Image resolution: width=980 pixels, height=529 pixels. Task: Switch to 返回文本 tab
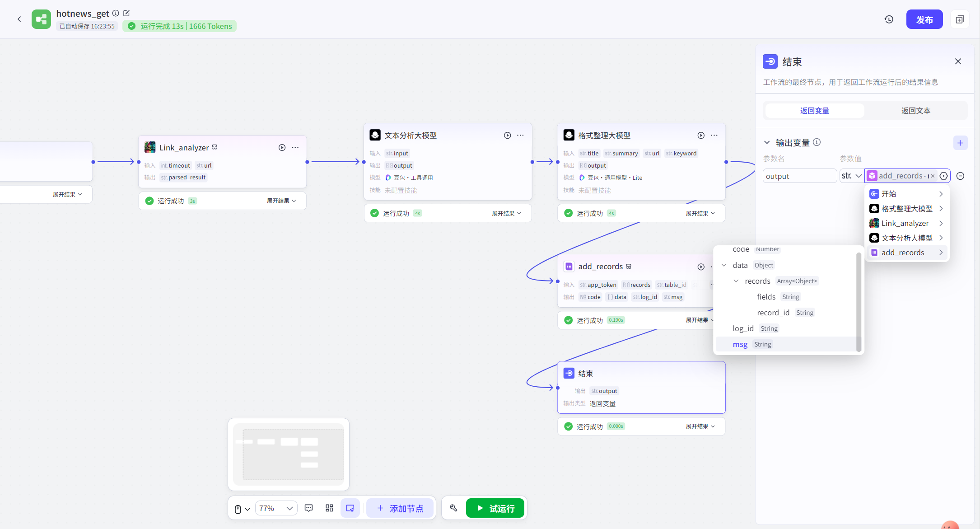click(x=915, y=111)
